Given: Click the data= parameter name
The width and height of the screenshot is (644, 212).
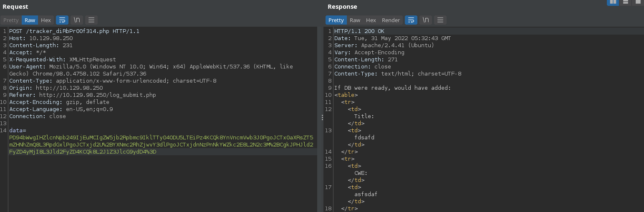Looking at the screenshot, I should (18, 131).
